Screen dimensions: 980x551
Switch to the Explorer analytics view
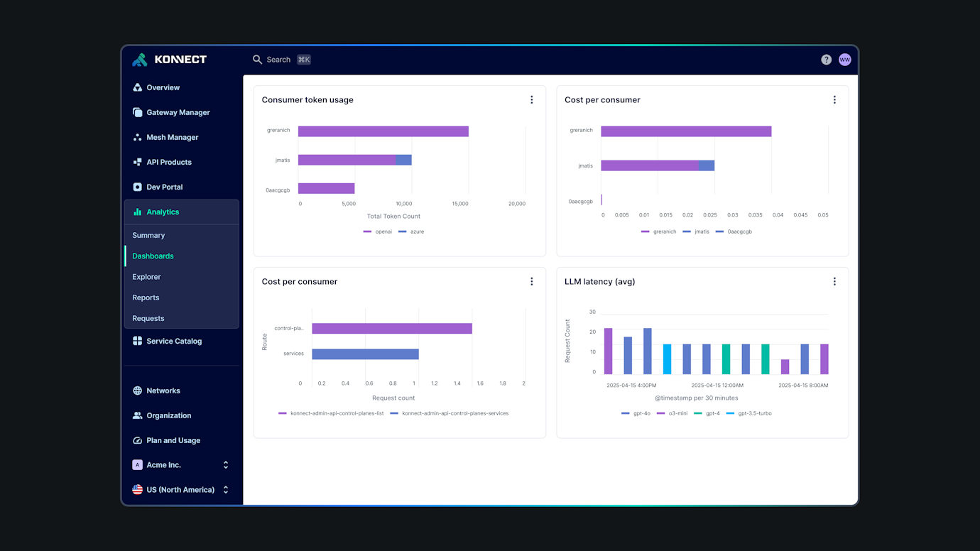click(x=146, y=277)
